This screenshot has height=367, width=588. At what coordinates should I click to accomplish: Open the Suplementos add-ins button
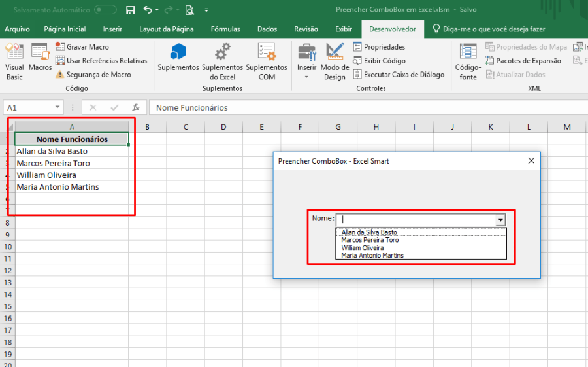[x=178, y=57]
